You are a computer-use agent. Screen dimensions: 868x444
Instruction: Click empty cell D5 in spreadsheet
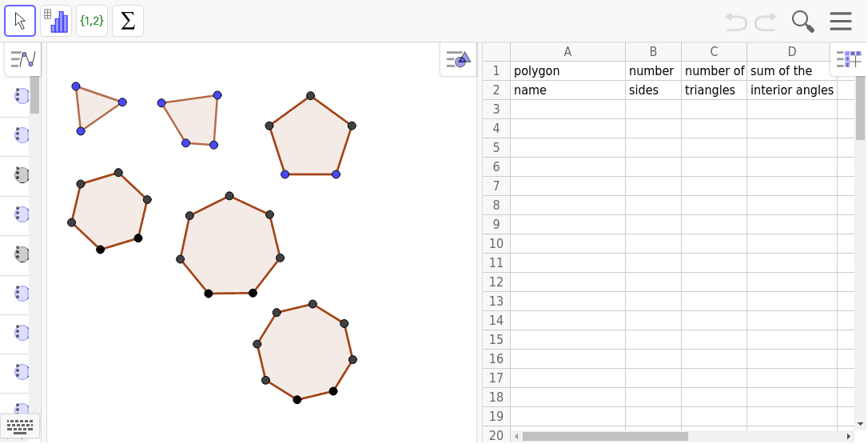point(791,147)
